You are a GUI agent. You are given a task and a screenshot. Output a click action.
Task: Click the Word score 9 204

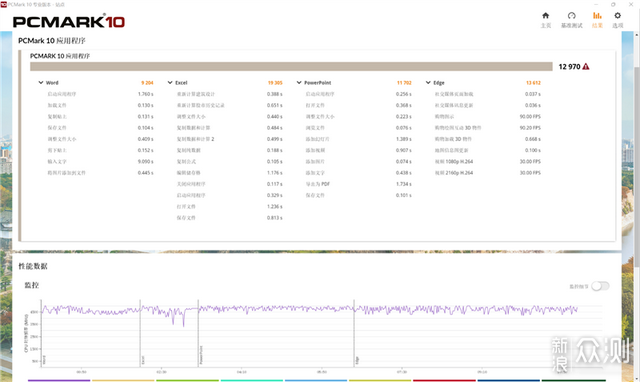(147, 83)
